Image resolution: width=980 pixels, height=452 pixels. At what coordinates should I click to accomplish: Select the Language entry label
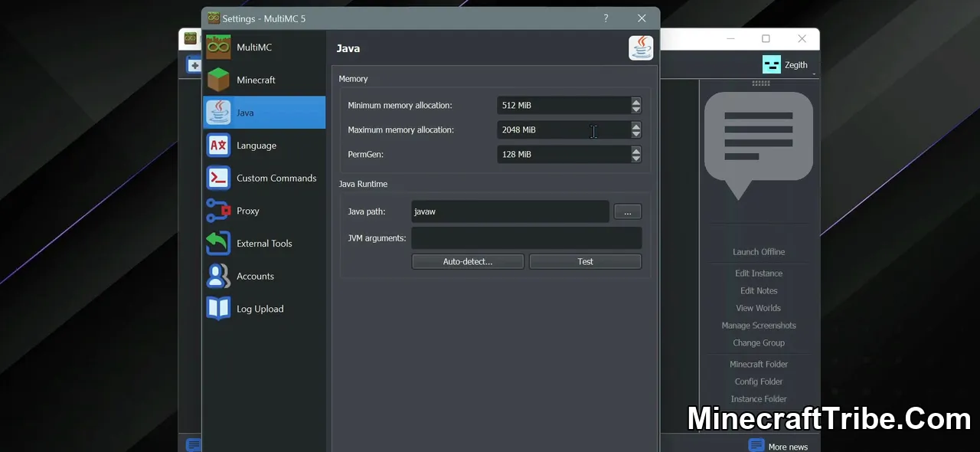pos(256,146)
